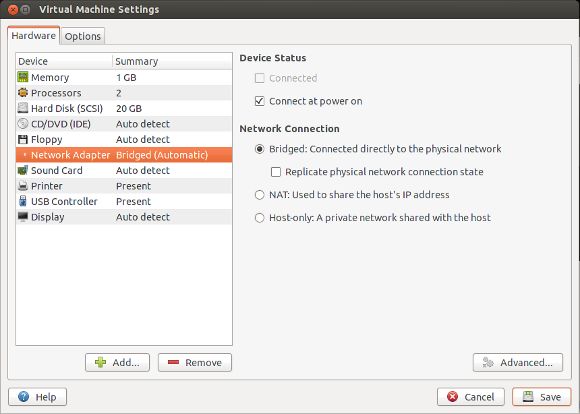Open Advanced network settings
The height and width of the screenshot is (414, 580).
518,363
